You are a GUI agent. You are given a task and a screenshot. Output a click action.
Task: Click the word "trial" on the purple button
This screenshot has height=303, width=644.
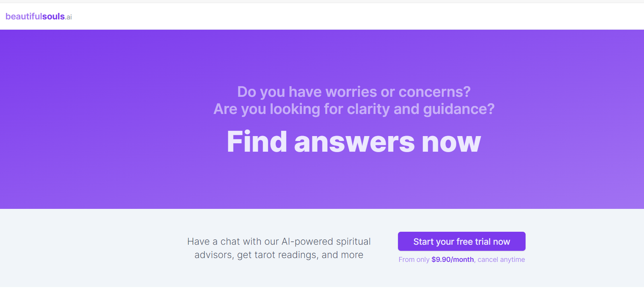(483, 242)
